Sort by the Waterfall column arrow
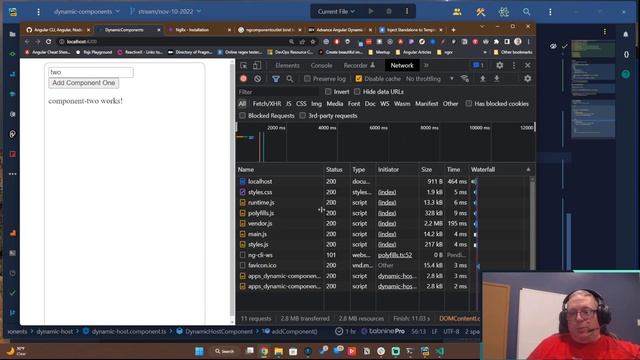The width and height of the screenshot is (640, 360). pos(529,169)
